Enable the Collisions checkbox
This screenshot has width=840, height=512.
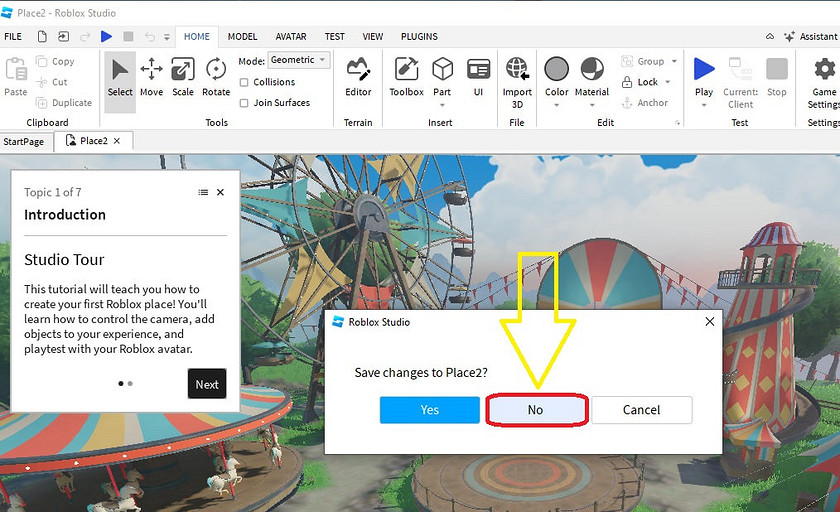245,82
